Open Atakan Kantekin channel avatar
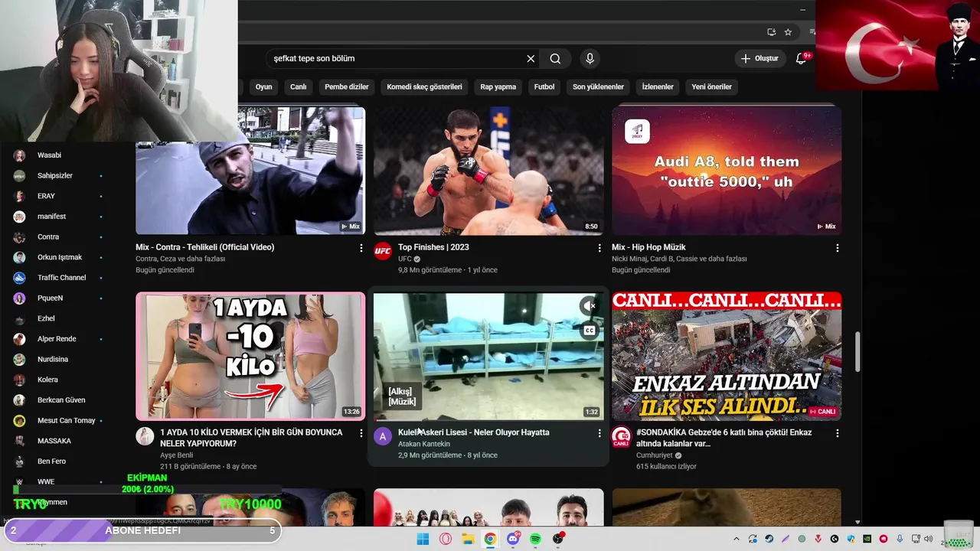 pos(383,436)
